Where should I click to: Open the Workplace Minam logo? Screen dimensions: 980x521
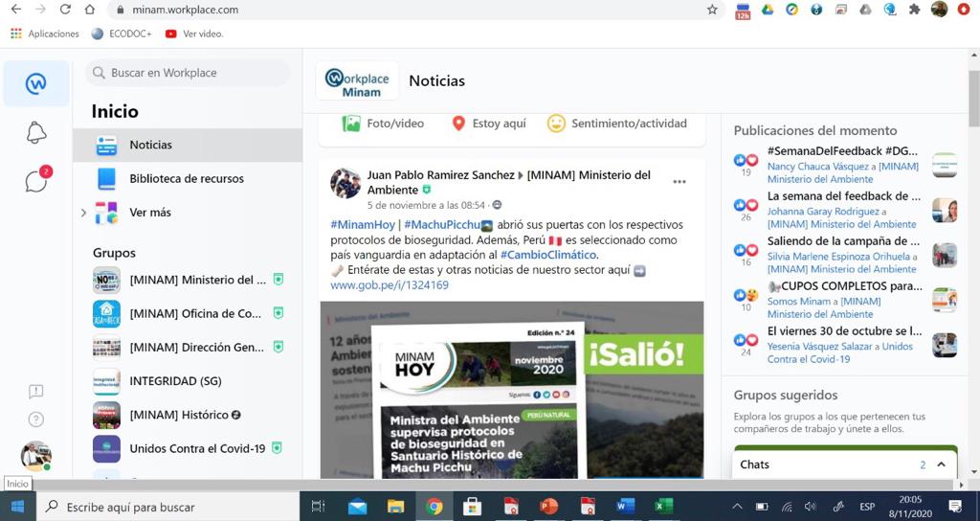357,81
